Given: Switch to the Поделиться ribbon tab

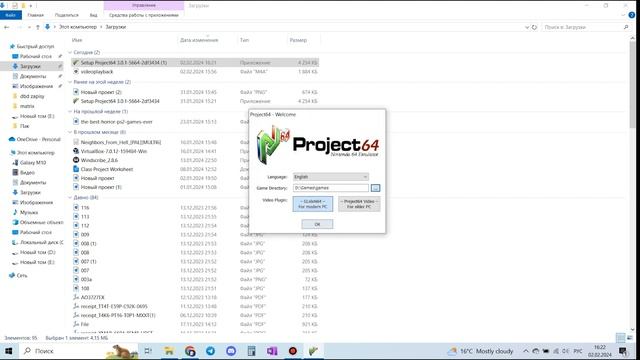Looking at the screenshot, I should tap(67, 15).
